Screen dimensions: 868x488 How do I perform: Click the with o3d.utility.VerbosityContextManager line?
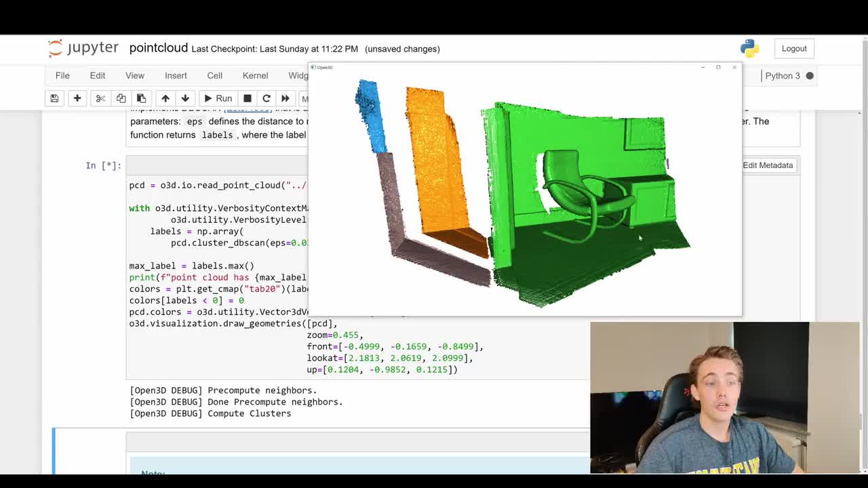click(218, 208)
